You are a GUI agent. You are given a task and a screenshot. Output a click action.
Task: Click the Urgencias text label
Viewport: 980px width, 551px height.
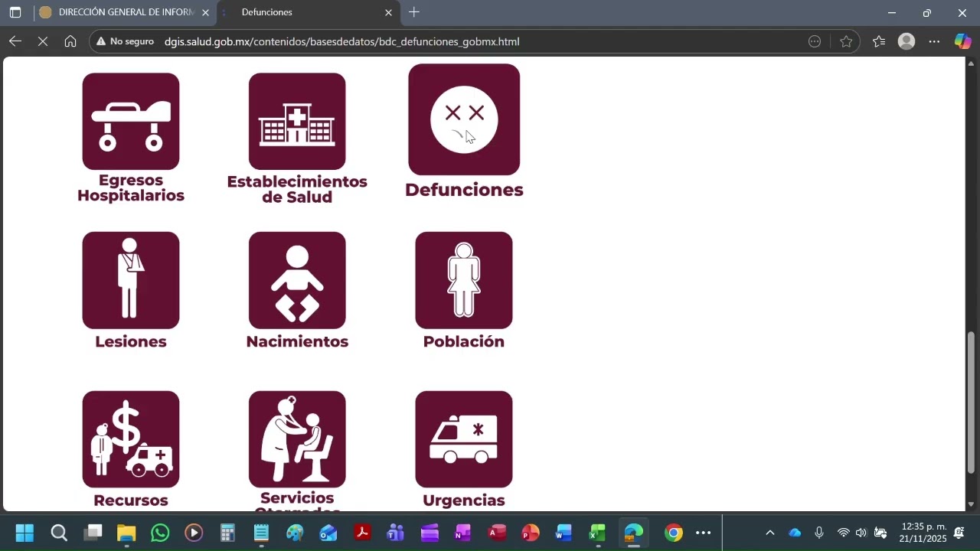(x=464, y=500)
